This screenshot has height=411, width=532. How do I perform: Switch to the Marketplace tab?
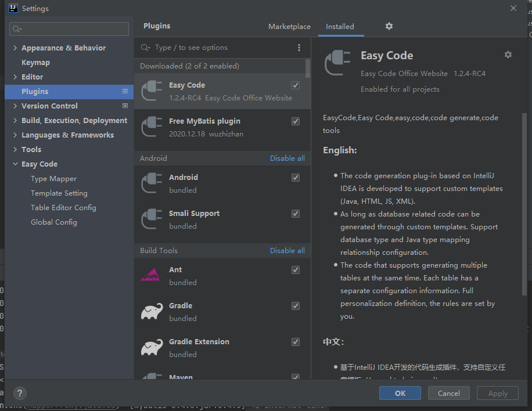(289, 27)
